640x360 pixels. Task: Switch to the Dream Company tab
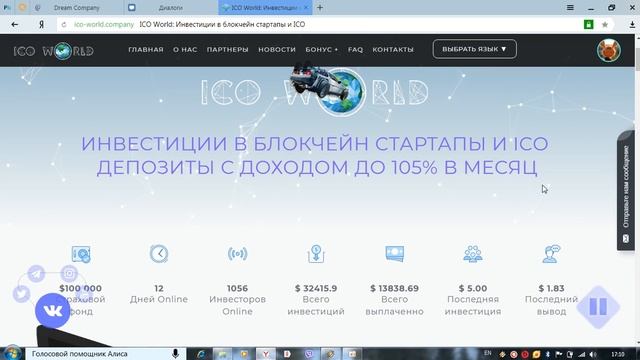click(x=76, y=8)
